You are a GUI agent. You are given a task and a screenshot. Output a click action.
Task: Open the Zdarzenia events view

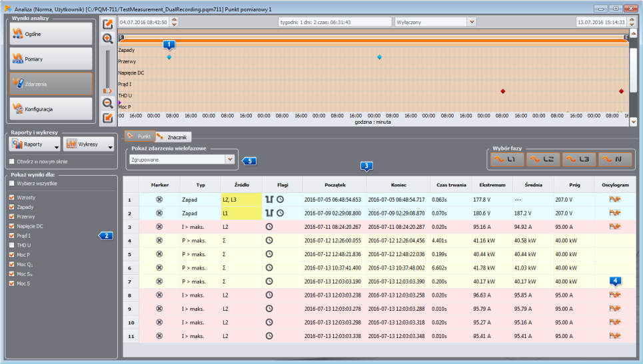pos(51,84)
